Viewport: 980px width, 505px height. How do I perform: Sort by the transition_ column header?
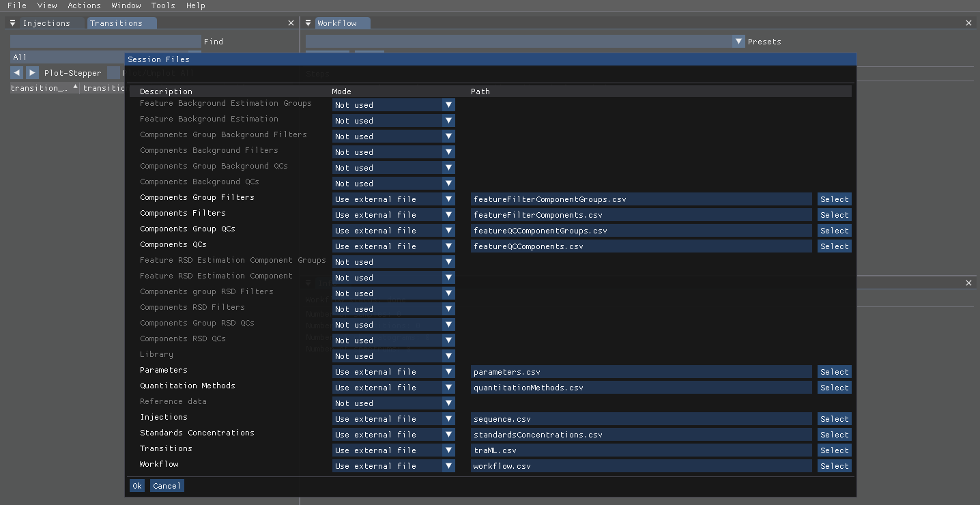44,88
